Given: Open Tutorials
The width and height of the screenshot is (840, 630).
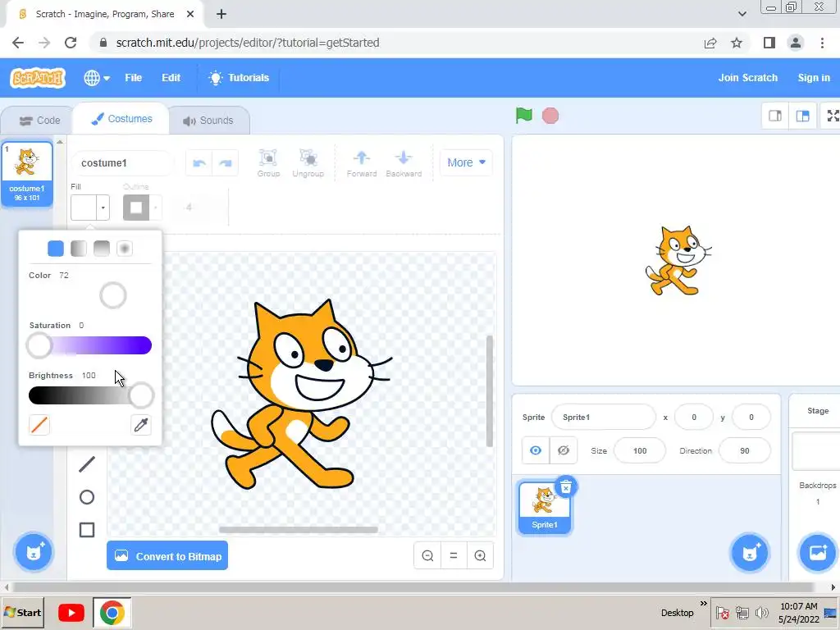Looking at the screenshot, I should point(239,78).
